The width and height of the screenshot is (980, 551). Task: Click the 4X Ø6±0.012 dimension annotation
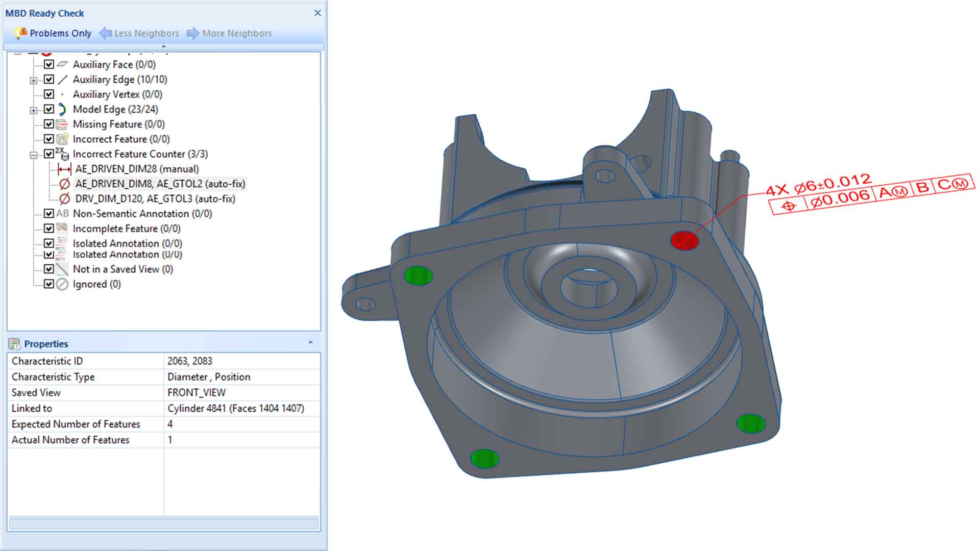point(818,185)
